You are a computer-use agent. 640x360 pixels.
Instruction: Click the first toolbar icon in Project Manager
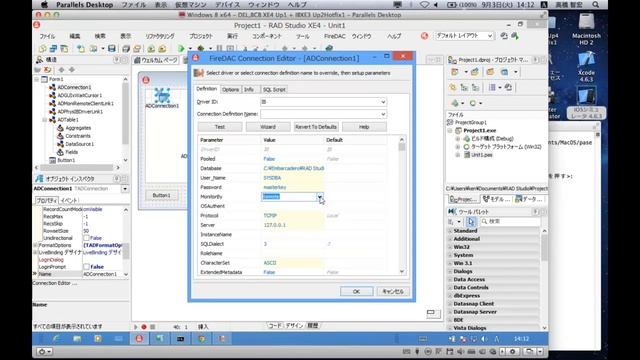coord(454,72)
